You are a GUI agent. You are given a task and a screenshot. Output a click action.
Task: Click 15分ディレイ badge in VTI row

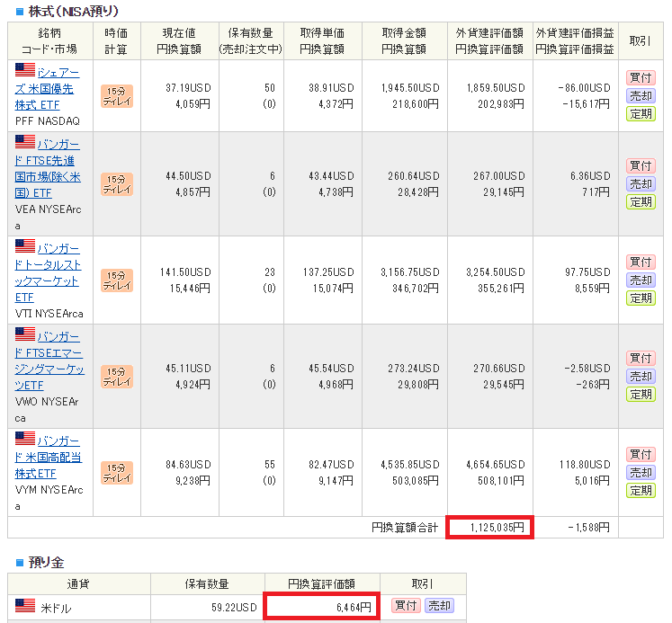(117, 280)
